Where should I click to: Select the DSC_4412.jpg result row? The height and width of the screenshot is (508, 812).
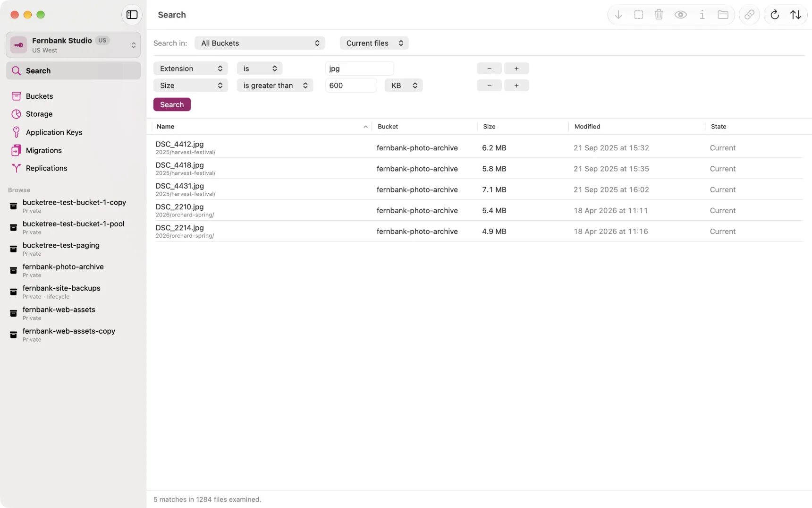(x=479, y=147)
